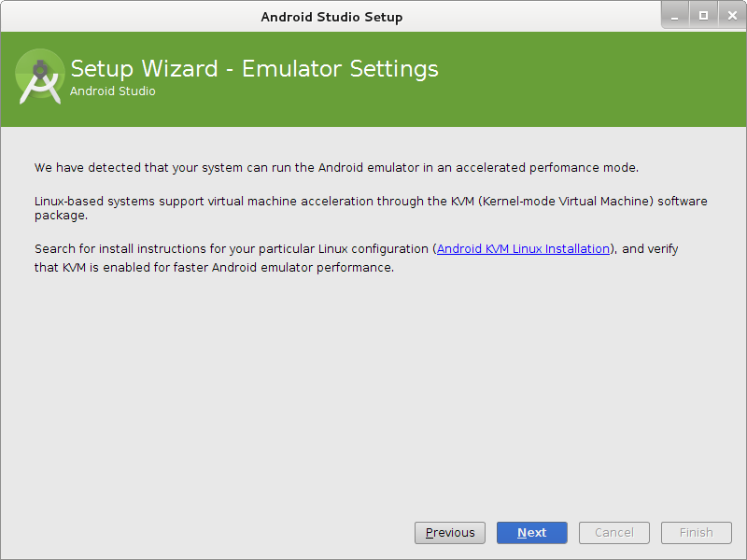The image size is (747, 560).
Task: Go back with the Previous button
Action: click(x=450, y=532)
